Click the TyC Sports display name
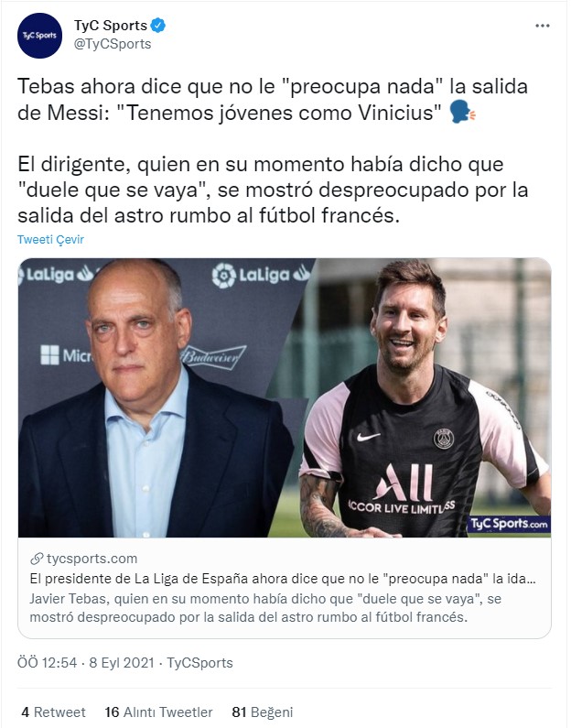The height and width of the screenshot is (728, 571). [x=111, y=25]
